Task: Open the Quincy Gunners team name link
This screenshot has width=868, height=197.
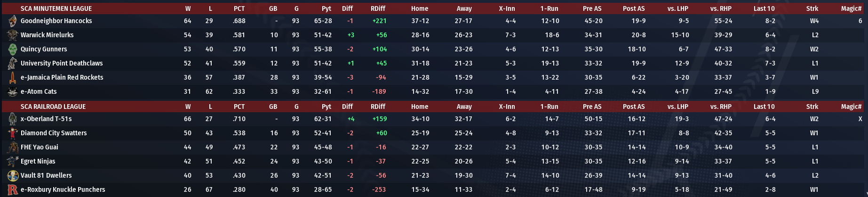Action: click(x=43, y=49)
